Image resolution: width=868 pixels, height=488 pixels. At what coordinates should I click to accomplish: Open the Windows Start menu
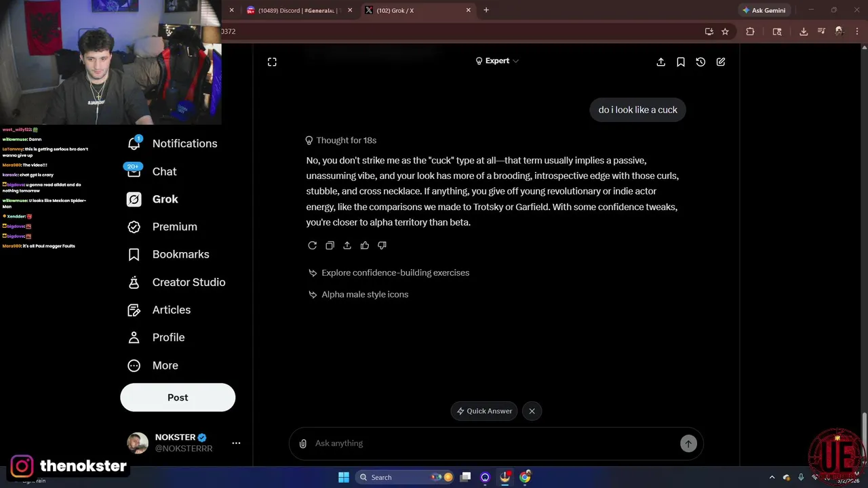tap(344, 477)
